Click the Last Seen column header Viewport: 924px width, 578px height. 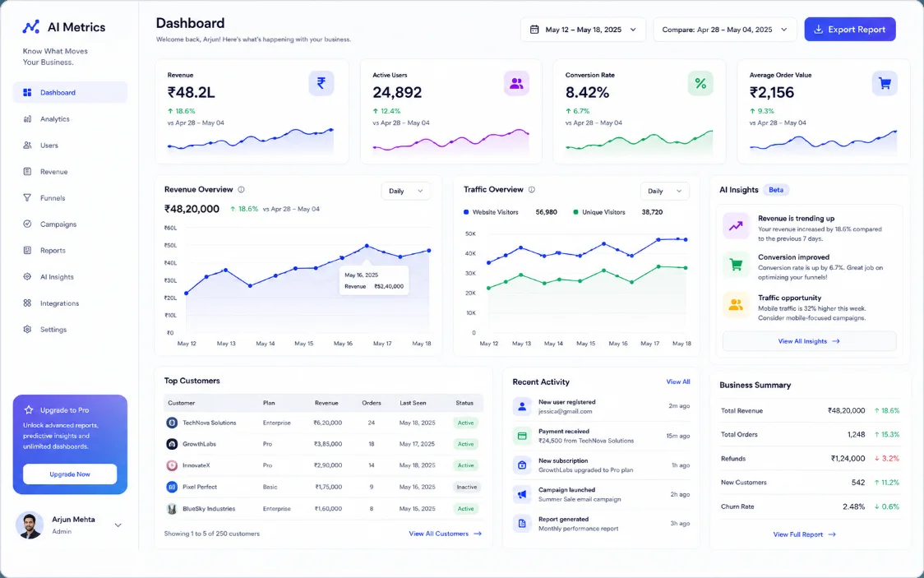[413, 403]
